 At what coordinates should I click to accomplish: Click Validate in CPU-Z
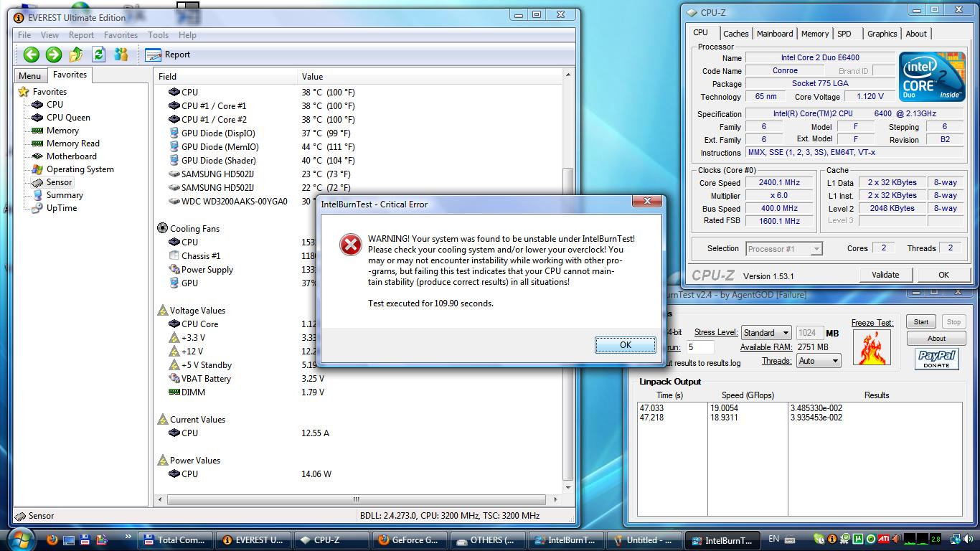pyautogui.click(x=885, y=275)
